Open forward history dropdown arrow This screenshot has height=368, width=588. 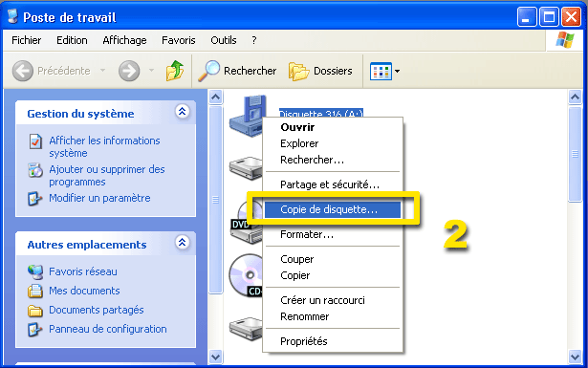pyautogui.click(x=151, y=70)
